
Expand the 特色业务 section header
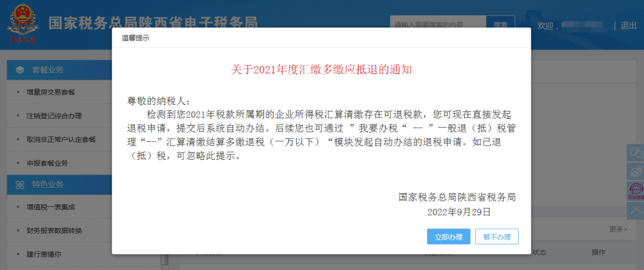pyautogui.click(x=60, y=185)
